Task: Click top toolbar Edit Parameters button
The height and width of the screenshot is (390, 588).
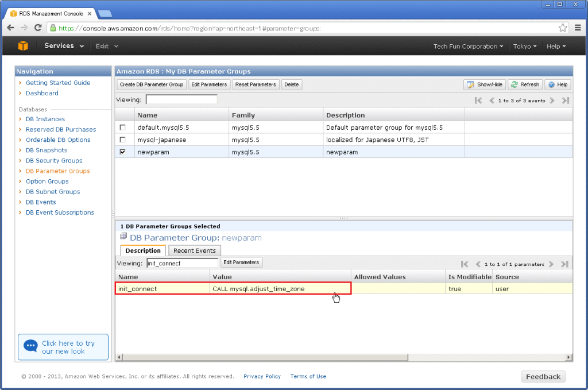Action: pos(209,84)
